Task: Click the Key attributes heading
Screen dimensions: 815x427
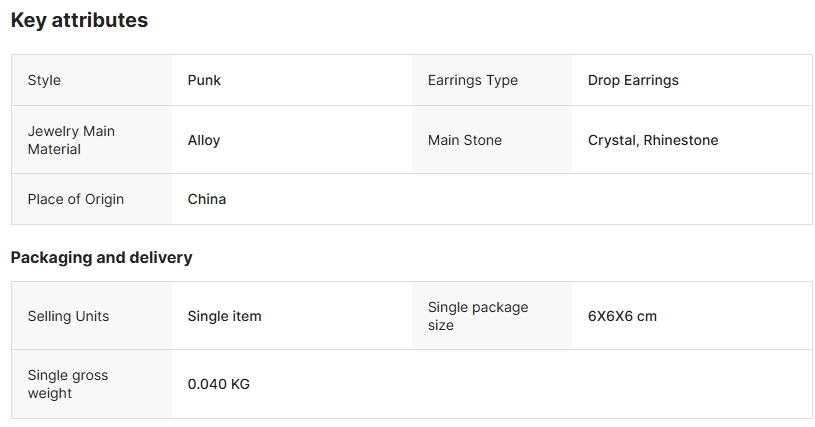Action: [79, 20]
